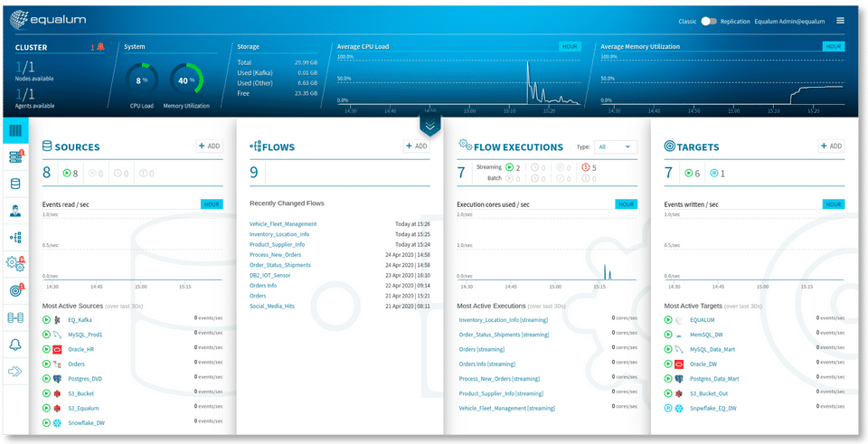The image size is (868, 444).
Task: Open Inventory_Location_Info flow link
Action: point(279,234)
